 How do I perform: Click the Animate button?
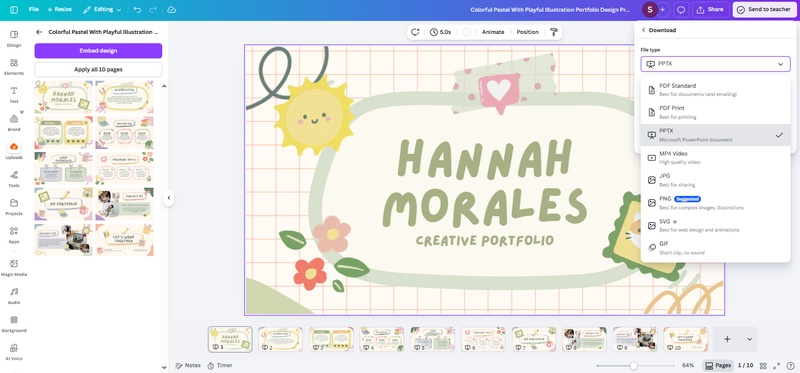coord(493,32)
